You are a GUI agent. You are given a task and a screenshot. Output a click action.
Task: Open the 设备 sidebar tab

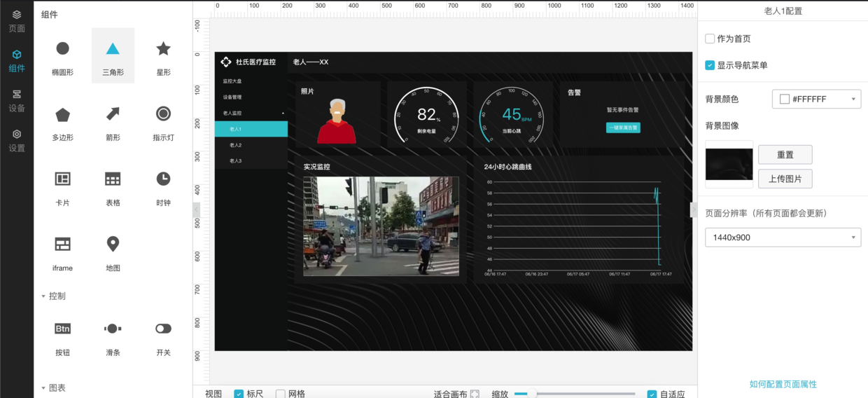click(17, 101)
